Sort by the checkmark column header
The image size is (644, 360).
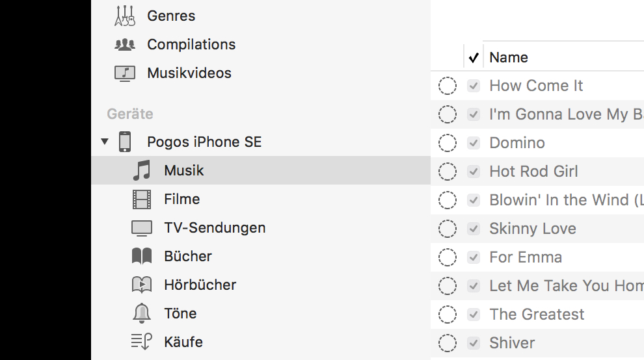(474, 57)
